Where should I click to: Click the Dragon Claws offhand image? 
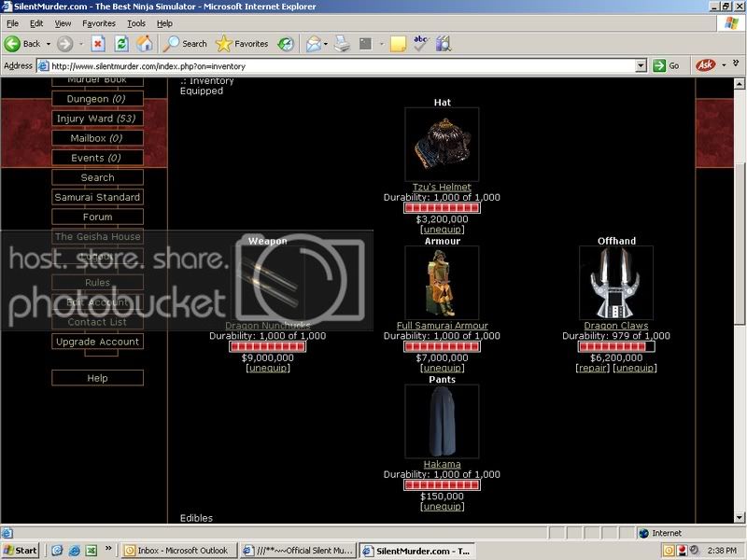616,283
